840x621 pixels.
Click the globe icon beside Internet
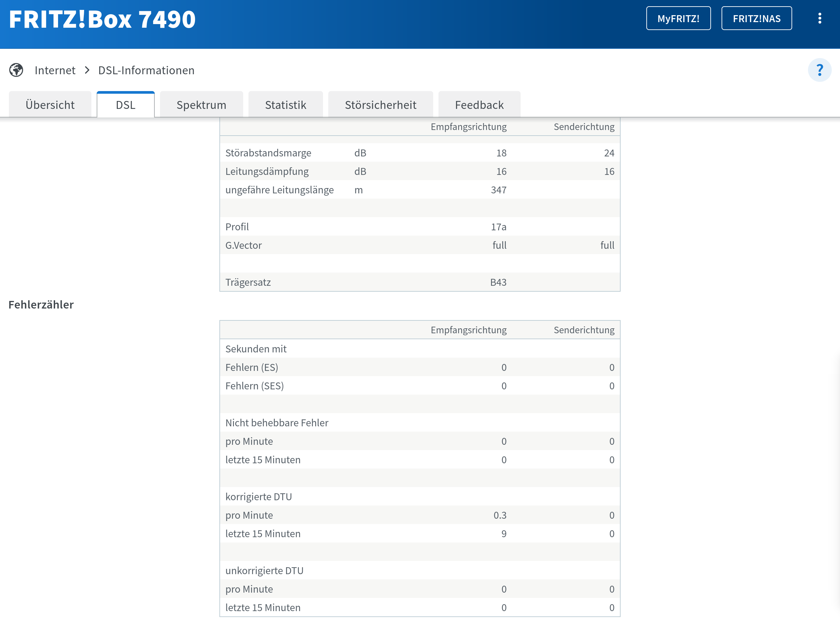[16, 70]
